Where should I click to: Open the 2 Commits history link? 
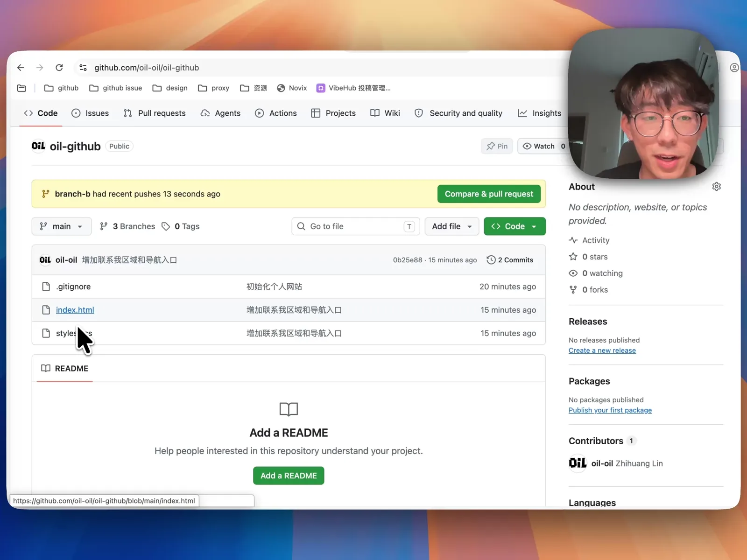(x=510, y=260)
